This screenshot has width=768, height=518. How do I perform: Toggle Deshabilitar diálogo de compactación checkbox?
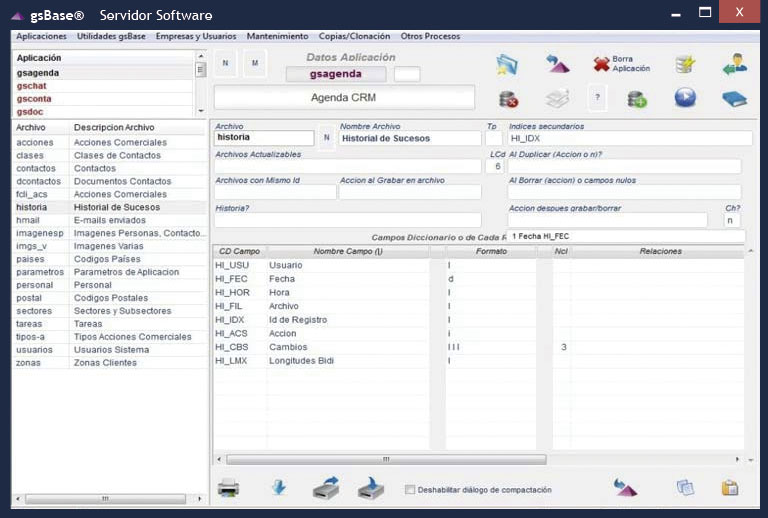(410, 490)
